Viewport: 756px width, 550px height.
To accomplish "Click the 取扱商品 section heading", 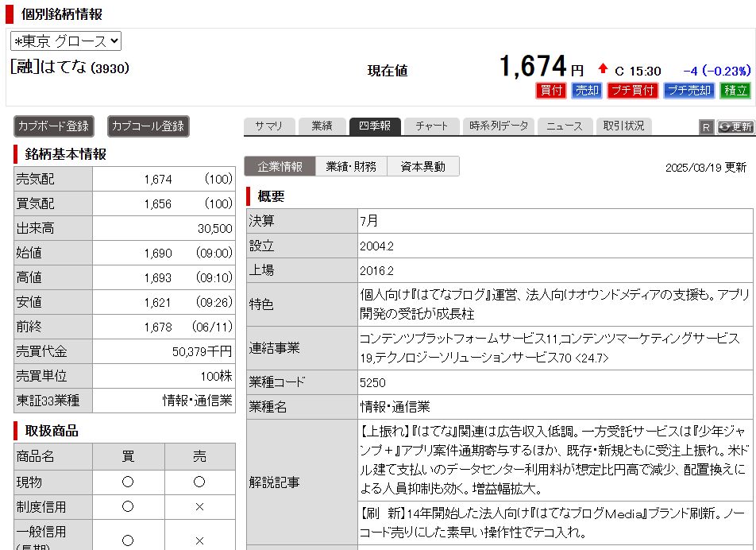I will click(x=52, y=431).
